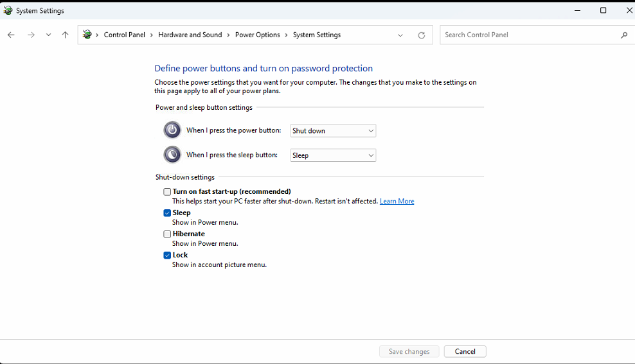Expand chevron before Control Panel breadcrumb
The image size is (635, 364).
click(97, 35)
